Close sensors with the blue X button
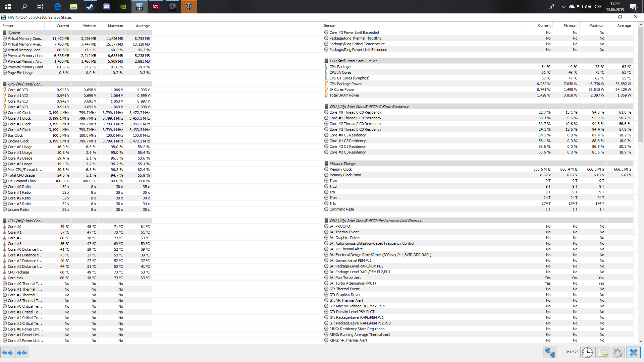The image size is (644, 362). click(633, 353)
